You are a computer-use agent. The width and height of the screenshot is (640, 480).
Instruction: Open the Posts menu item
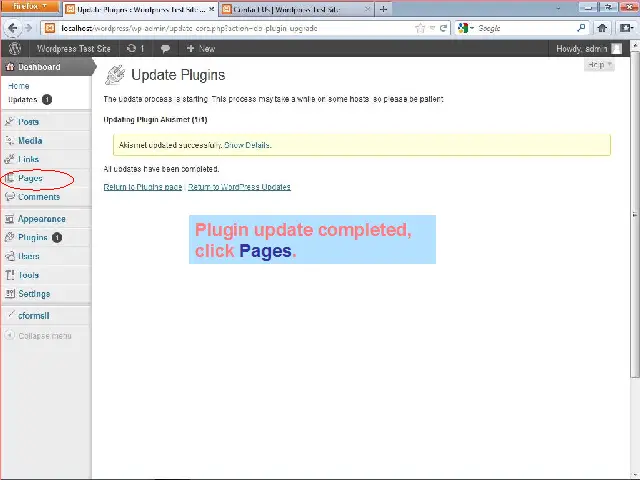pos(29,122)
